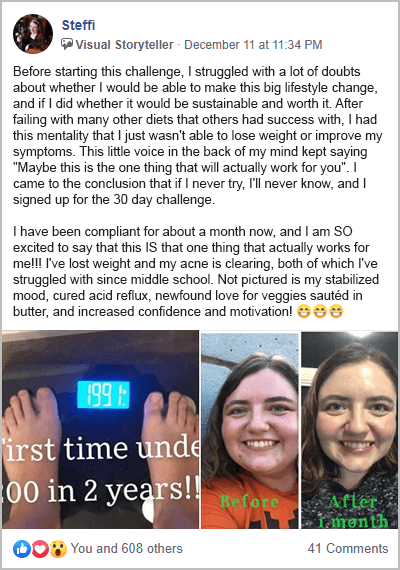400x570 pixels.
Task: View who reacted via You and 608 others
Action: point(127,549)
